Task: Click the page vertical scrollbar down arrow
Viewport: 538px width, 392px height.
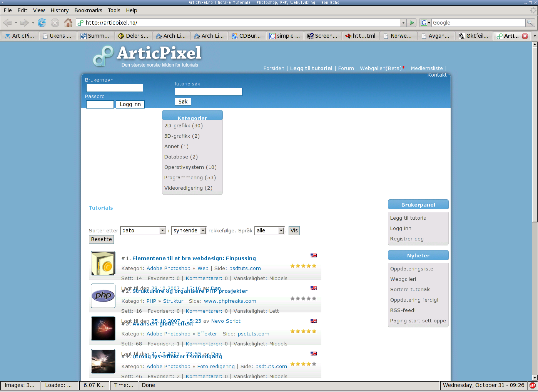Action: 535,378
